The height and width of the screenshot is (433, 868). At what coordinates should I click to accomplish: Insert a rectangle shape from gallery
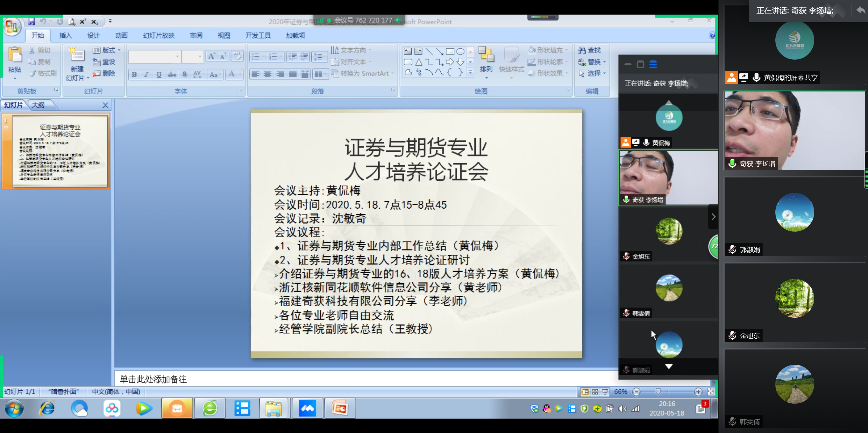450,51
